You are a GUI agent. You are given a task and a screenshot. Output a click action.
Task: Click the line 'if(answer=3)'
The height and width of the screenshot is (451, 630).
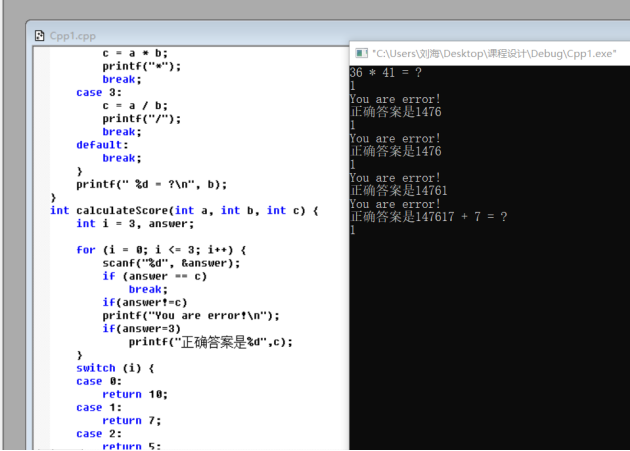click(141, 329)
